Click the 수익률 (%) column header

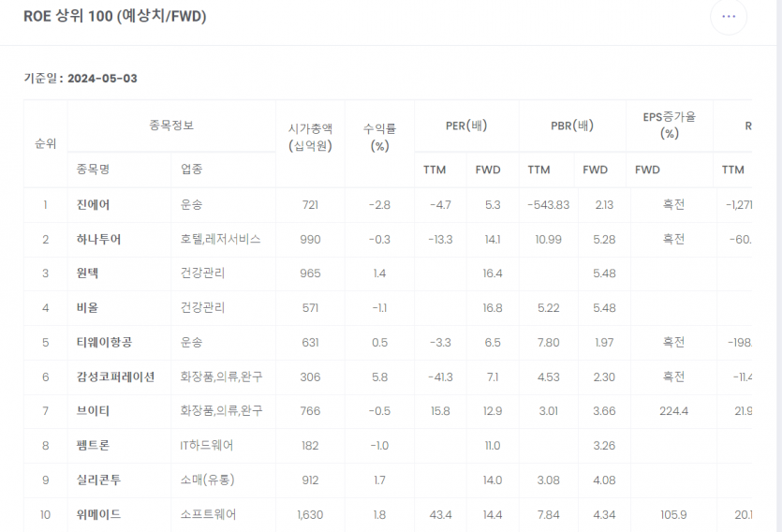[x=379, y=138]
